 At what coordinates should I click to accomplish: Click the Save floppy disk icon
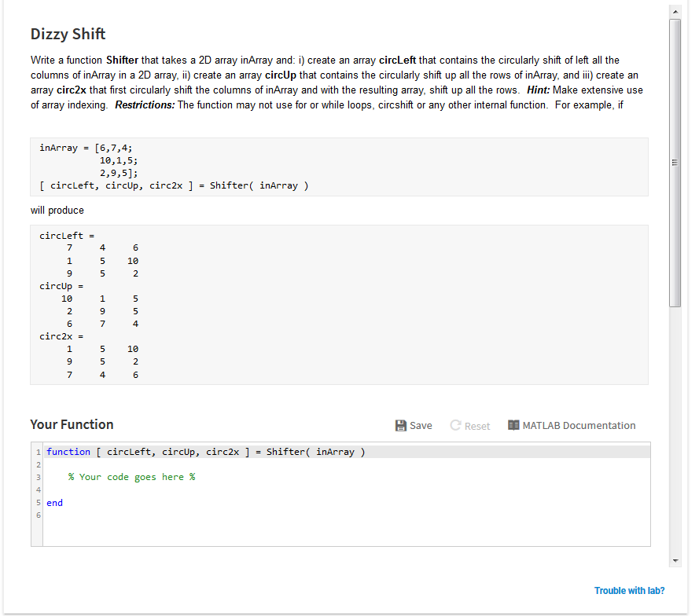(400, 426)
